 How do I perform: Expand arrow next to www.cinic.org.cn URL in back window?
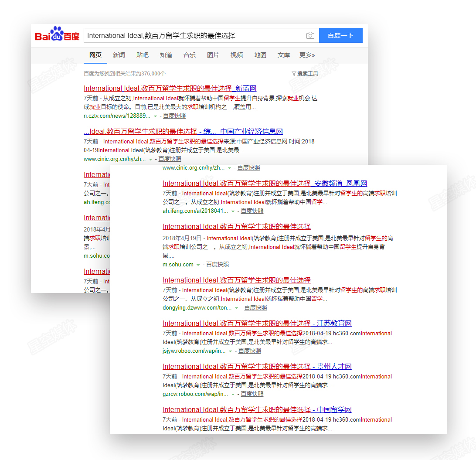[150, 160]
